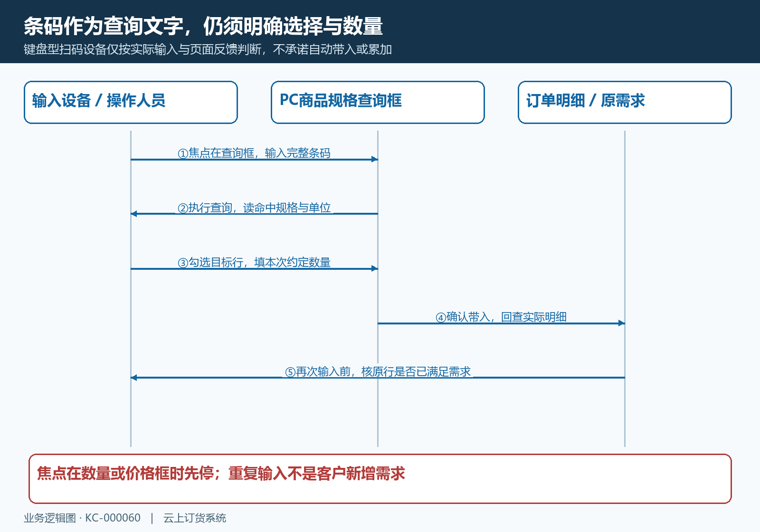The image size is (760, 532).
Task: Select footer text "业务逻辑图 · KC-000060"
Action: click(82, 518)
